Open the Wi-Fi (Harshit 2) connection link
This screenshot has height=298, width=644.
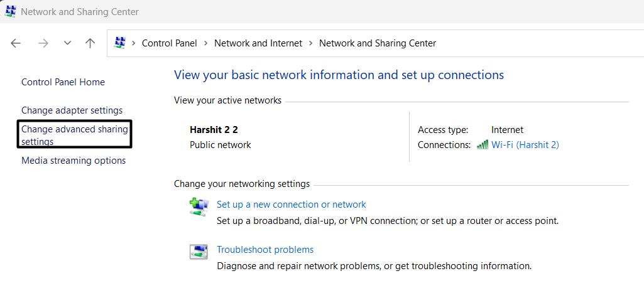coord(525,145)
